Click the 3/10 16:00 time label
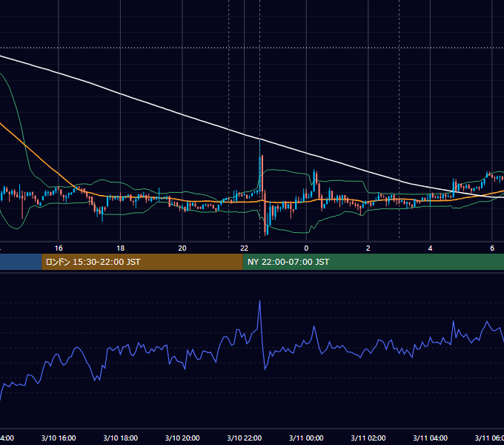The height and width of the screenshot is (445, 504). [59, 438]
